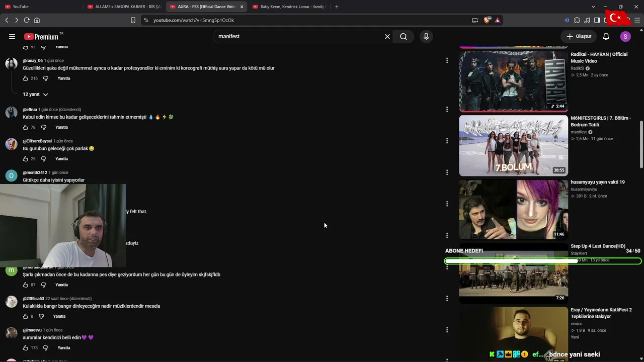Open a new browser tab
The image size is (644, 362).
[x=337, y=7]
